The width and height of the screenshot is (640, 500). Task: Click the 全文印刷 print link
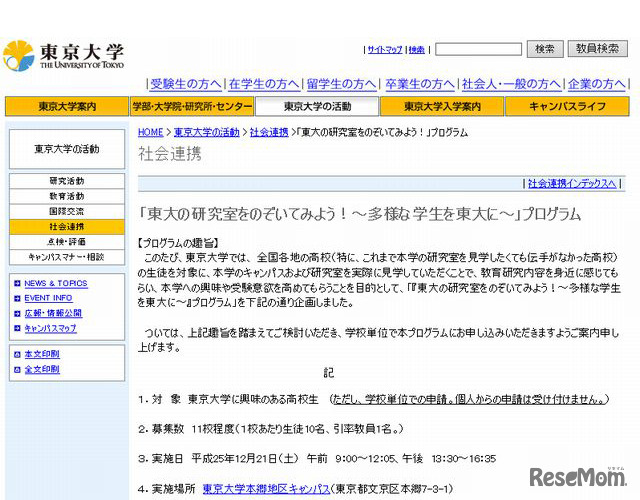42,370
